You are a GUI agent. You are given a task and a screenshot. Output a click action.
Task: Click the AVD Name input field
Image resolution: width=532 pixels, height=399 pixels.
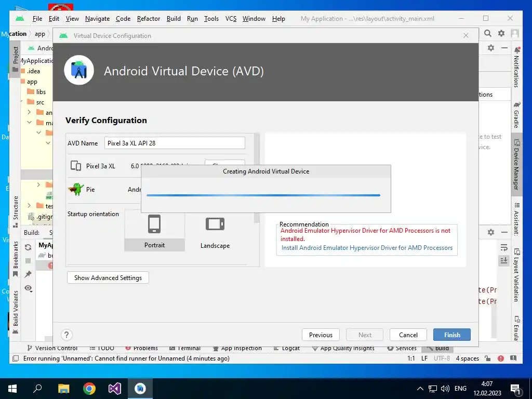coord(175,143)
